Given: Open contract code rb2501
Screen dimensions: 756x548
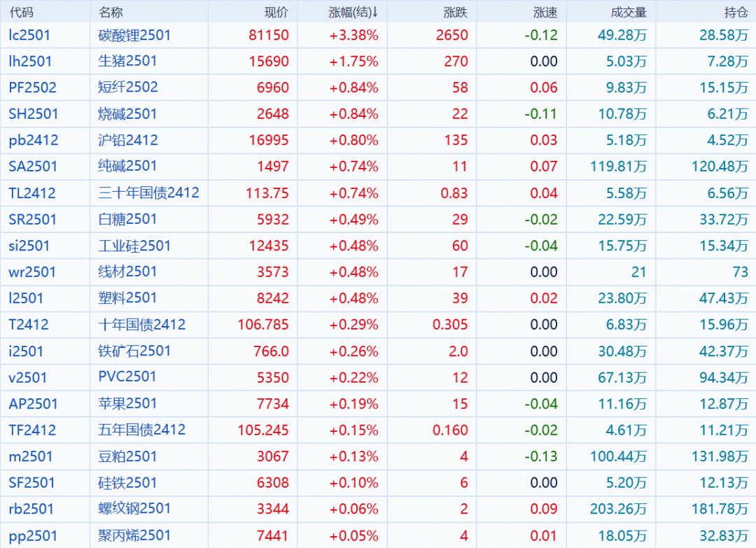Looking at the screenshot, I should coord(31,509).
